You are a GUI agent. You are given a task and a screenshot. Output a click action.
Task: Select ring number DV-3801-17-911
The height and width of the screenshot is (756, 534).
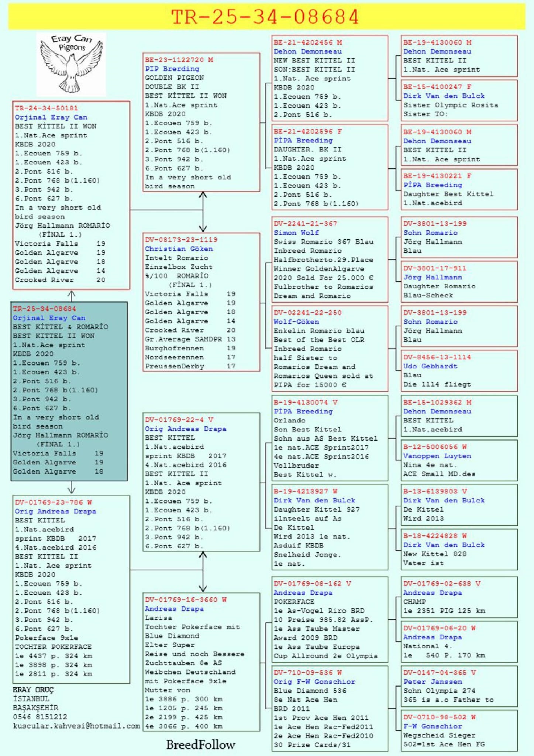435,268
